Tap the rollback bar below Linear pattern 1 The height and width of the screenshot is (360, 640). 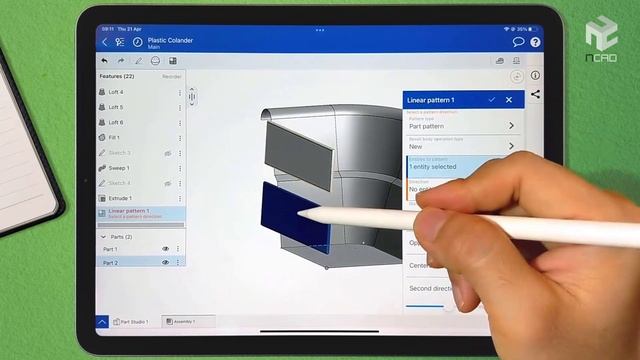pyautogui.click(x=140, y=225)
